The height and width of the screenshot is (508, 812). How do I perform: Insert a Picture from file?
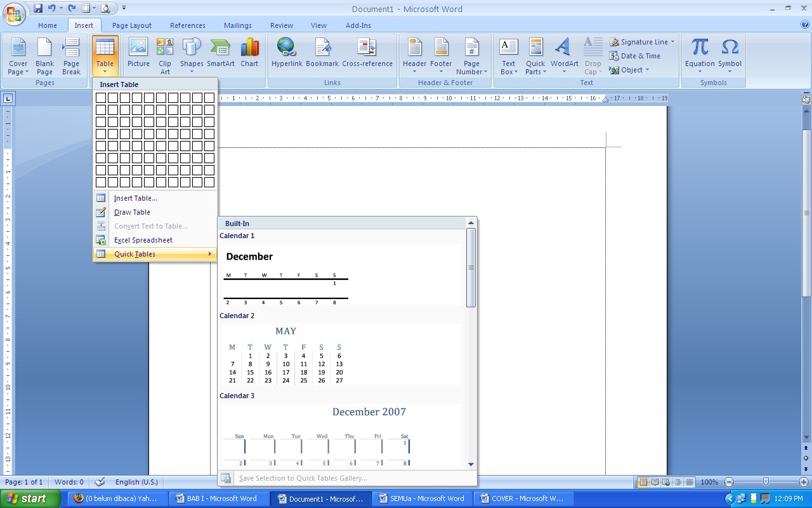point(138,54)
